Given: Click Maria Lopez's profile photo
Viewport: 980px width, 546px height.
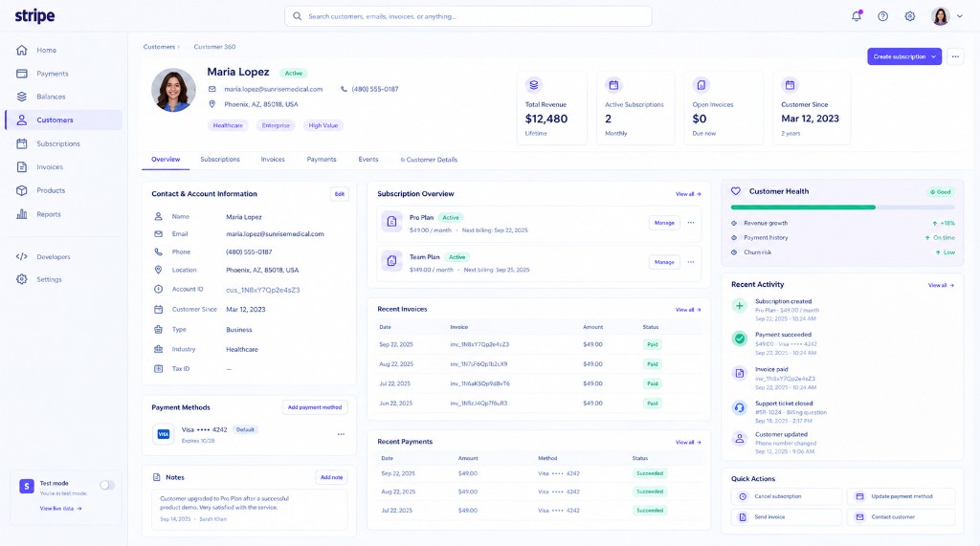Looking at the screenshot, I should pos(174,90).
